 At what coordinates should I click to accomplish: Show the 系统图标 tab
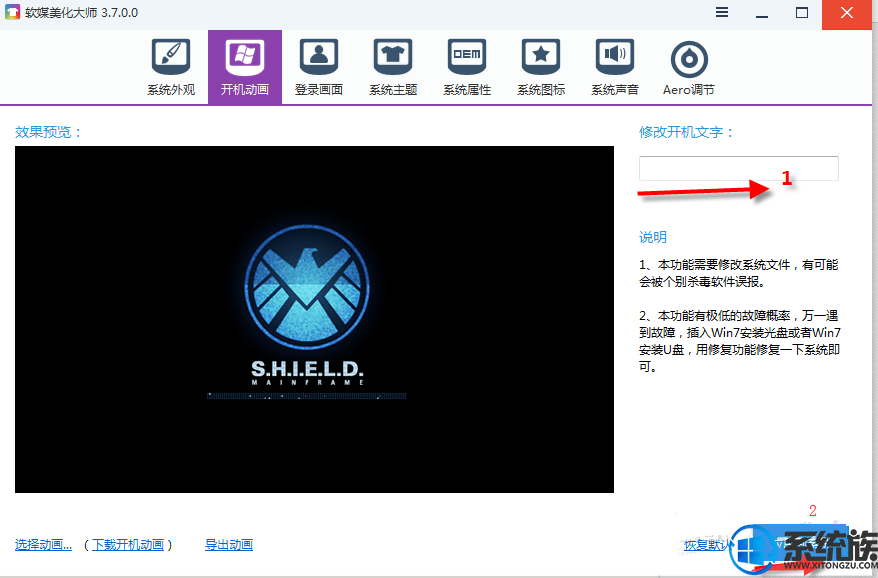pos(540,67)
